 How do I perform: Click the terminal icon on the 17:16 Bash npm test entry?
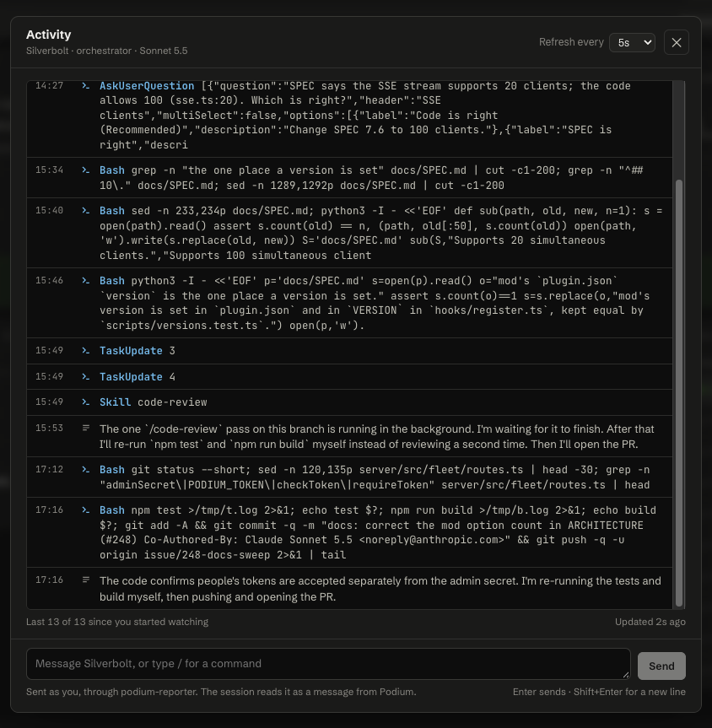[x=85, y=510]
